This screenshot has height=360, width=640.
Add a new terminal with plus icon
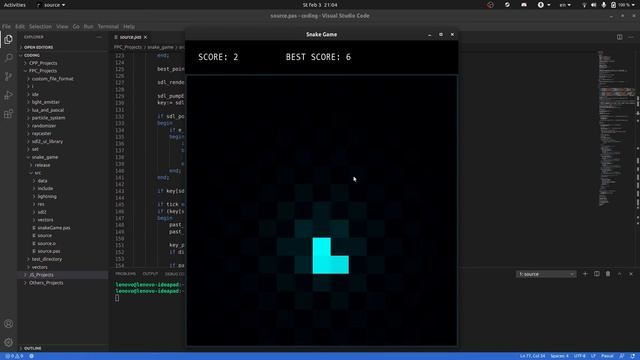[x=585, y=274]
